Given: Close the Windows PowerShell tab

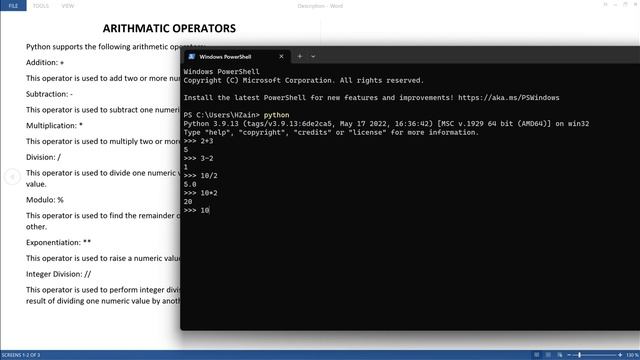Looking at the screenshot, I should (x=281, y=57).
